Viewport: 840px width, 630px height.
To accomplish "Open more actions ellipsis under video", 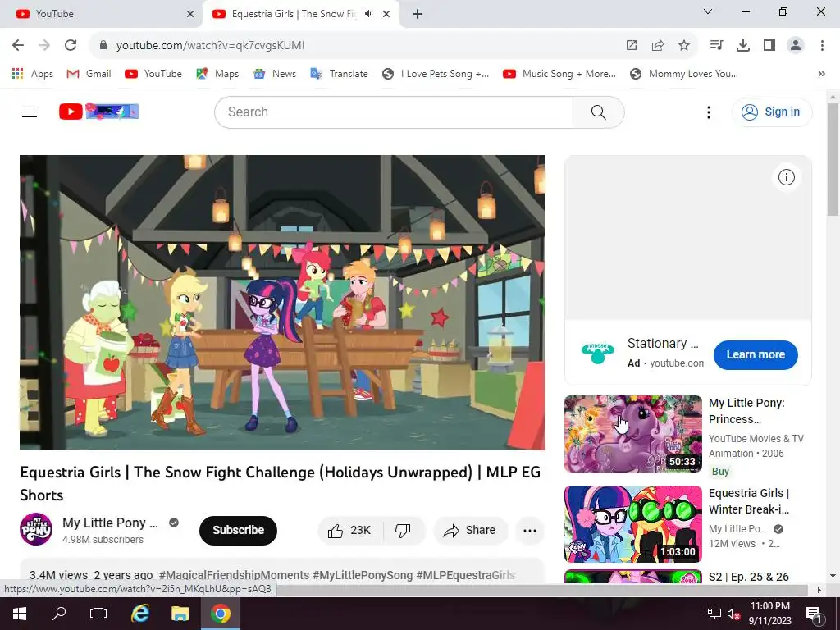I will (x=530, y=531).
